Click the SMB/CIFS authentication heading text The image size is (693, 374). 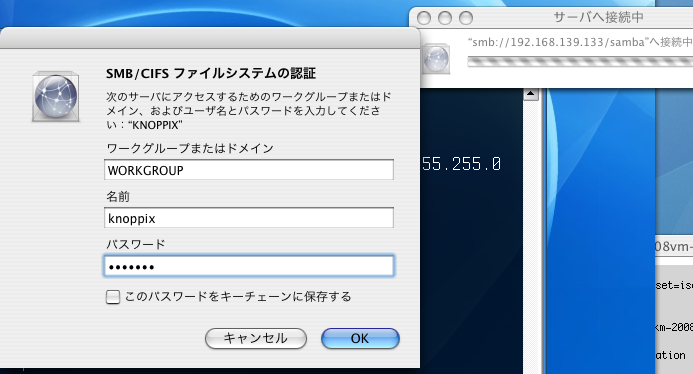[211, 73]
